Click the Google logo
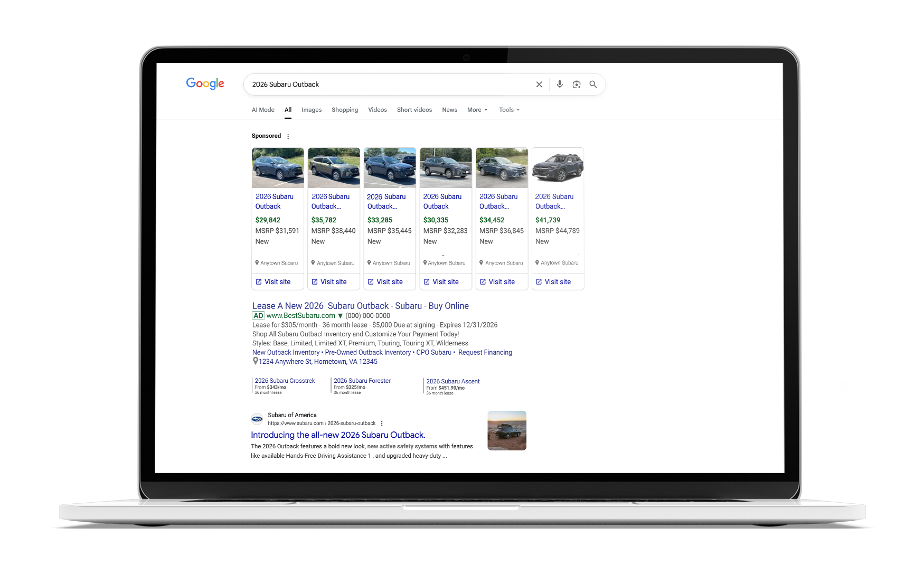924x574 pixels. click(205, 84)
